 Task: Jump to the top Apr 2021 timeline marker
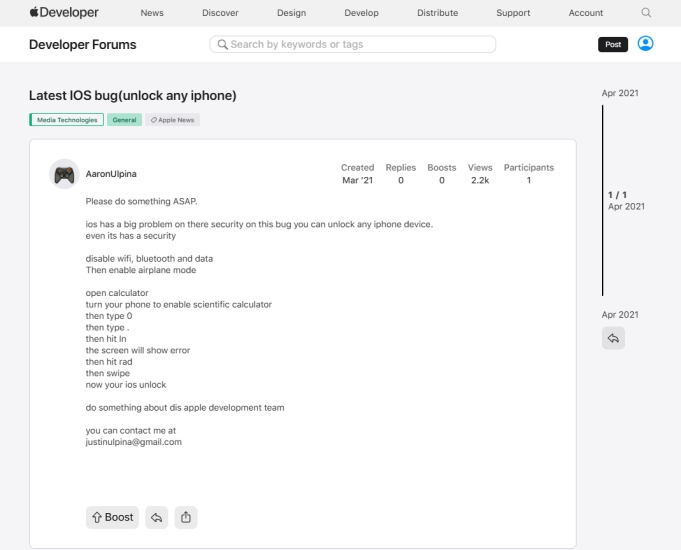pos(619,93)
